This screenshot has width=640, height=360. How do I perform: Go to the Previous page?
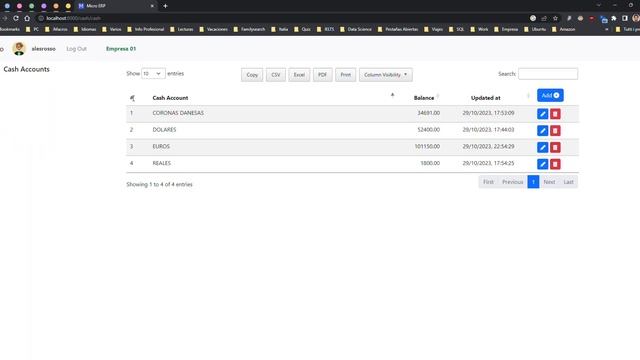[513, 182]
